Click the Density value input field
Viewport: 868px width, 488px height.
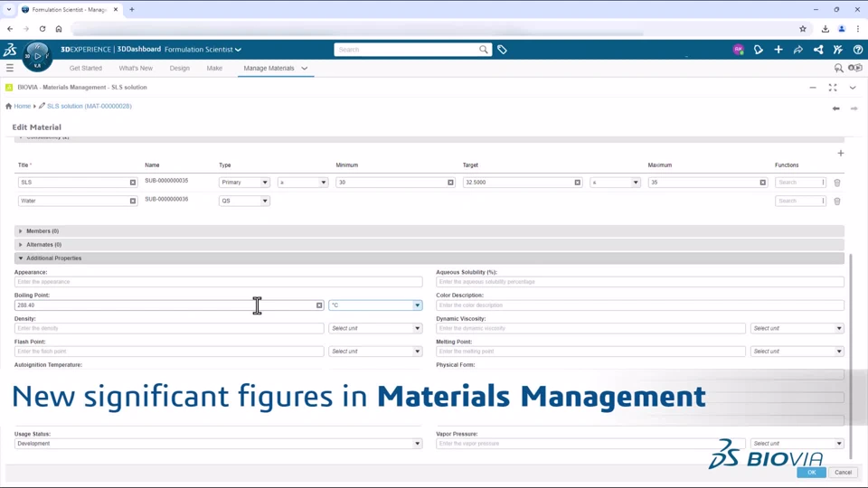[169, 328]
